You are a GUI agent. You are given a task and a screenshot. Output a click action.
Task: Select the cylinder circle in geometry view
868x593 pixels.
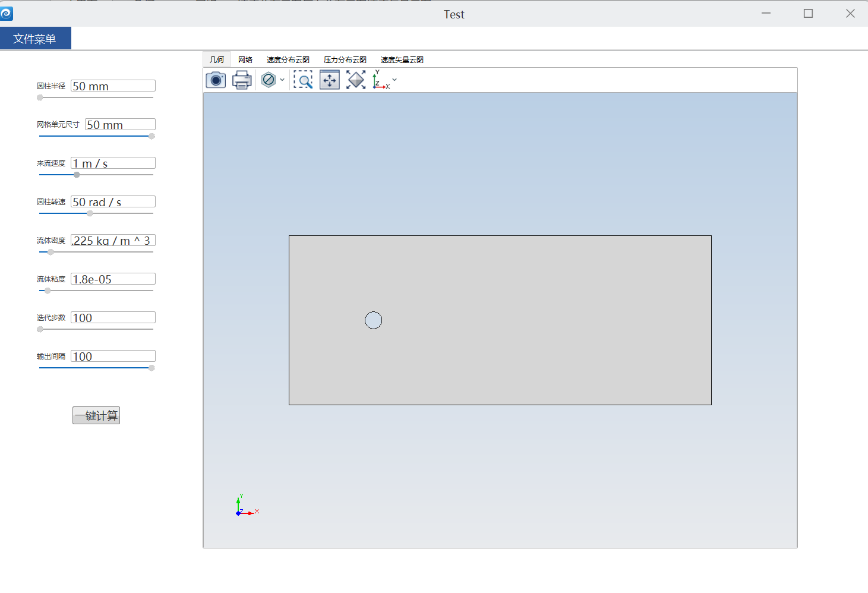tap(373, 320)
